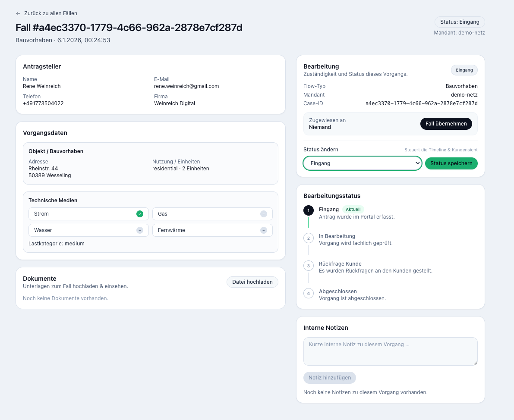Click step 4 circle Abgeschlossen
This screenshot has width=514, height=420.
coord(308,293)
